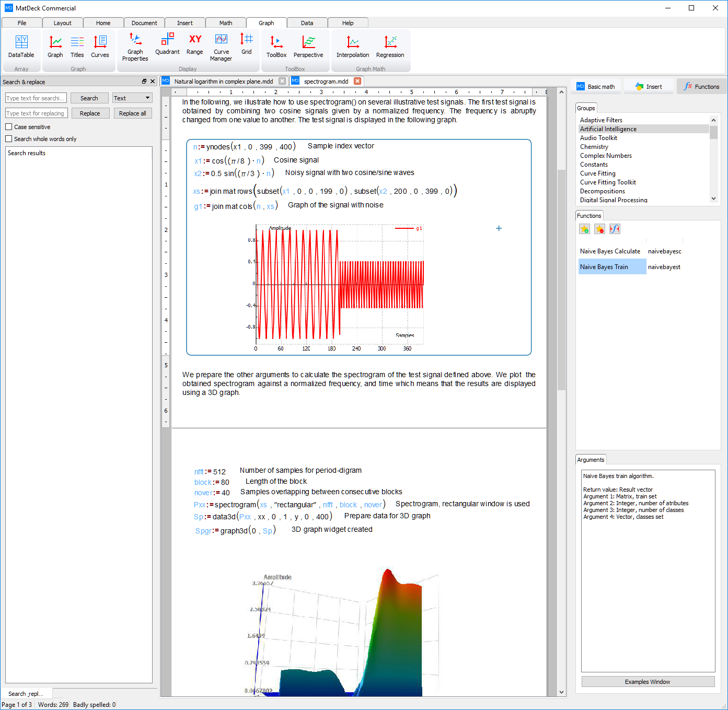Enable Search whole words only
Viewport: 728px width, 710px height.
pyautogui.click(x=9, y=139)
